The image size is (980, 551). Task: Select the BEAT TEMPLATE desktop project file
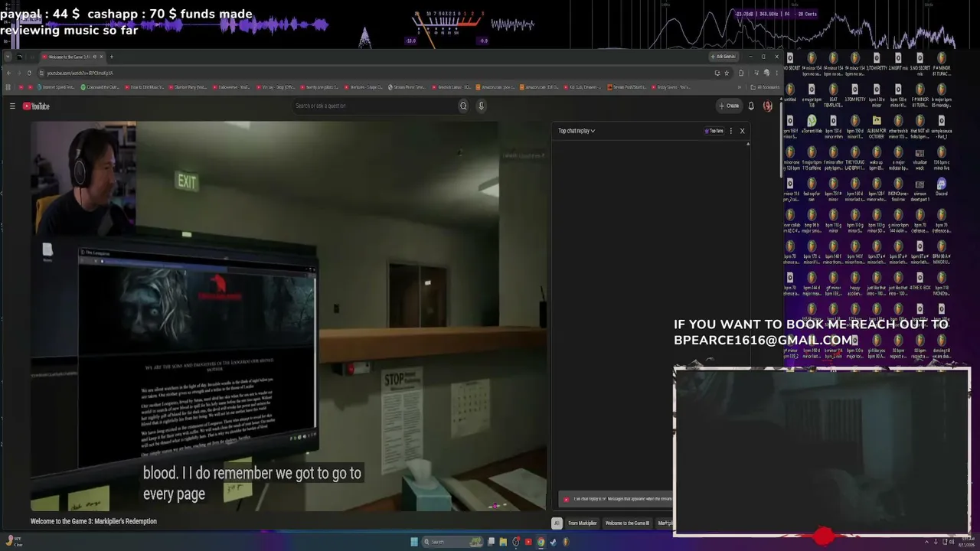(833, 96)
